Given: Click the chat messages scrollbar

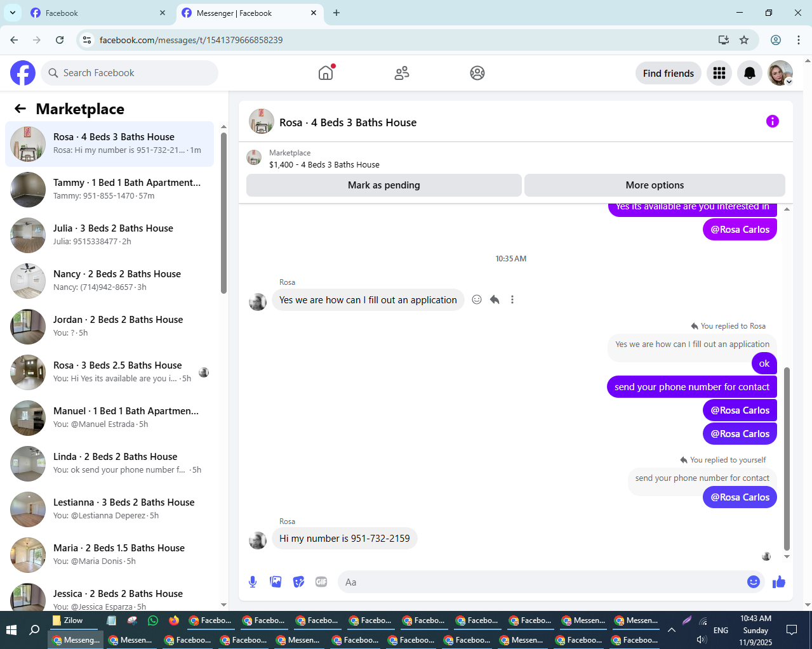Looking at the screenshot, I should [x=787, y=458].
